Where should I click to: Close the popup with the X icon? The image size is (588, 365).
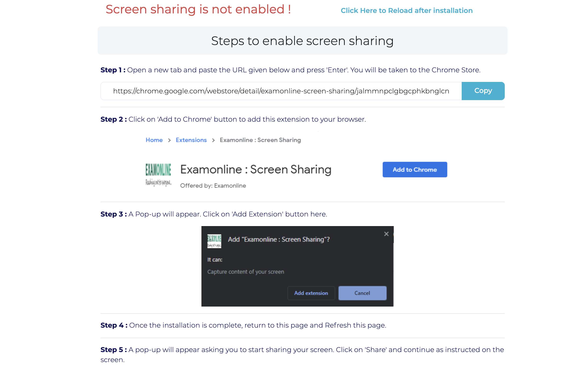(x=386, y=234)
